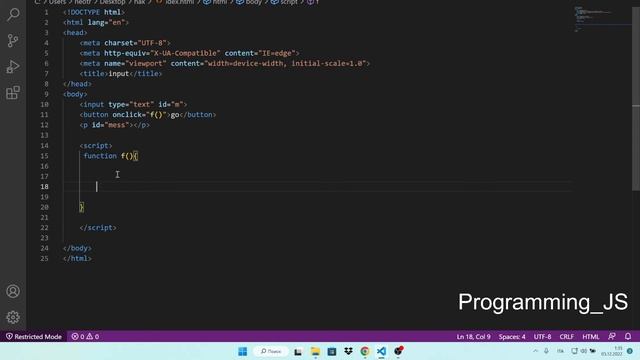
Task: Click the opening <script> tag
Action: (96, 146)
